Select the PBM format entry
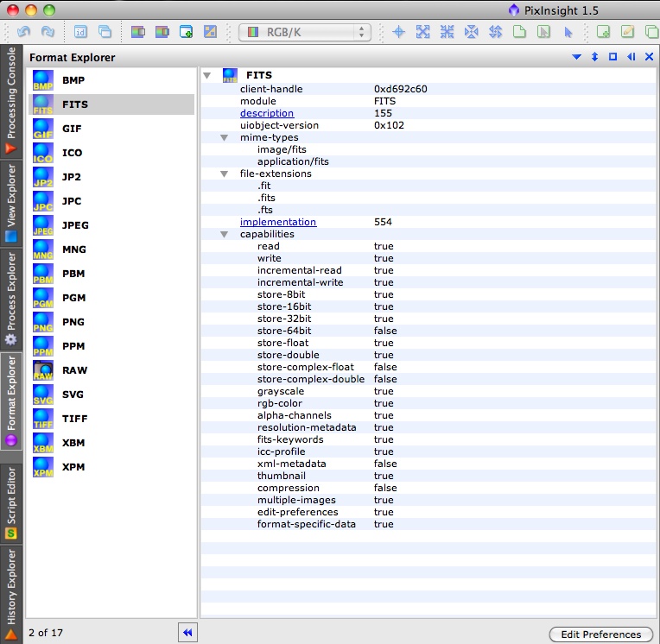Image resolution: width=660 pixels, height=644 pixels. pyautogui.click(x=111, y=274)
